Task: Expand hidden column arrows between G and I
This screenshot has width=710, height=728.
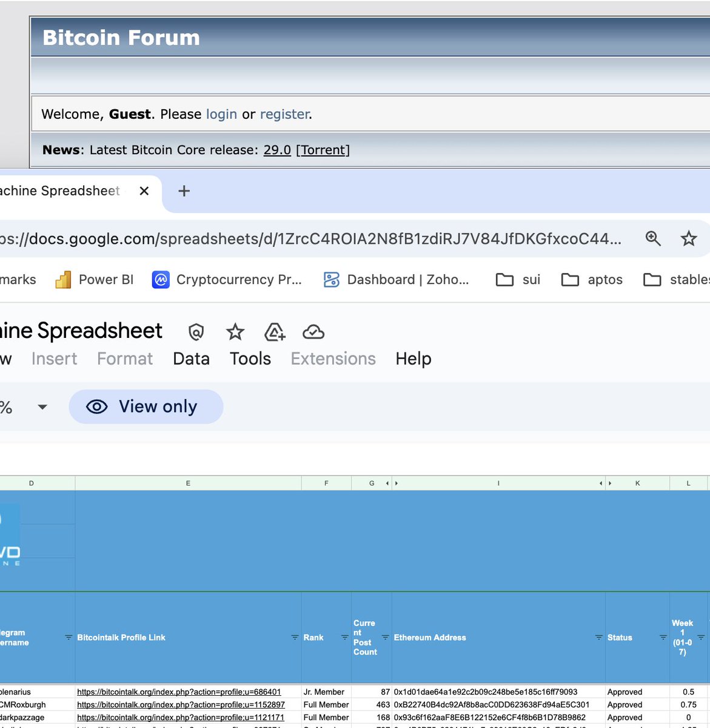Action: 392,484
